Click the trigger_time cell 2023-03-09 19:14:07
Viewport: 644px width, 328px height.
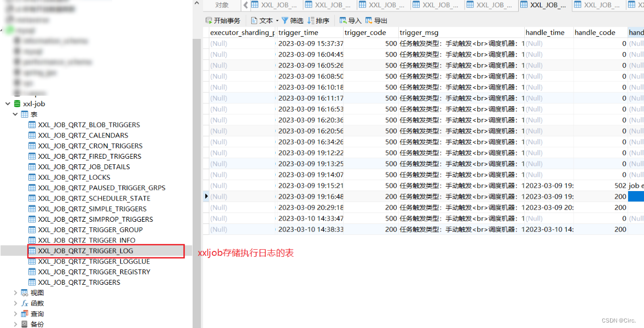tap(310, 175)
